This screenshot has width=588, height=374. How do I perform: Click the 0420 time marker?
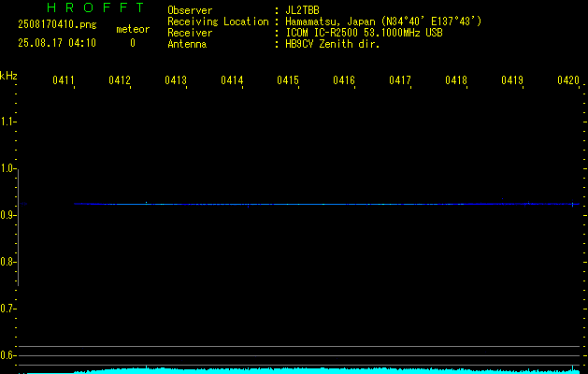pos(568,80)
